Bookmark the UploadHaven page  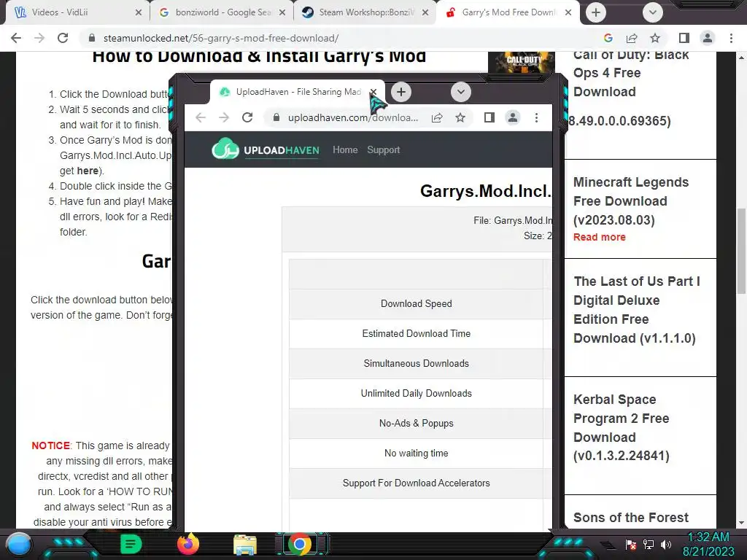click(x=460, y=117)
